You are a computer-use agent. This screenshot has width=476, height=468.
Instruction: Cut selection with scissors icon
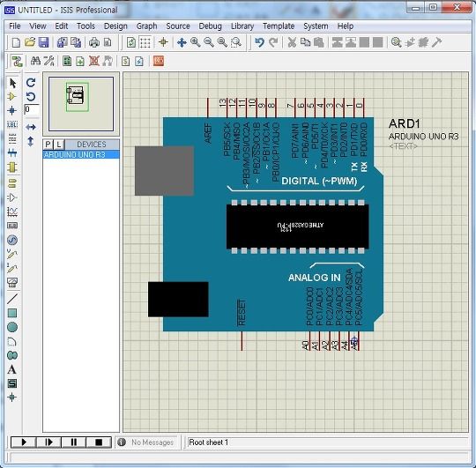click(x=292, y=42)
